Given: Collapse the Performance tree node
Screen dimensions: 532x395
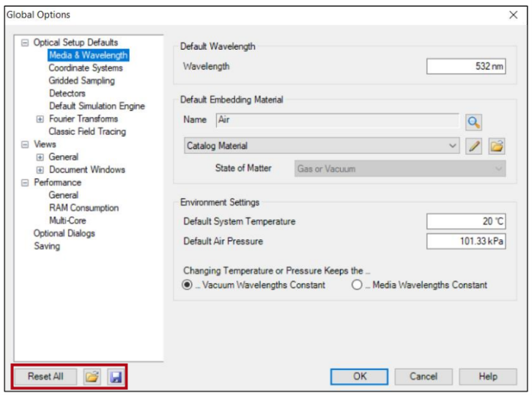Looking at the screenshot, I should coord(25,183).
